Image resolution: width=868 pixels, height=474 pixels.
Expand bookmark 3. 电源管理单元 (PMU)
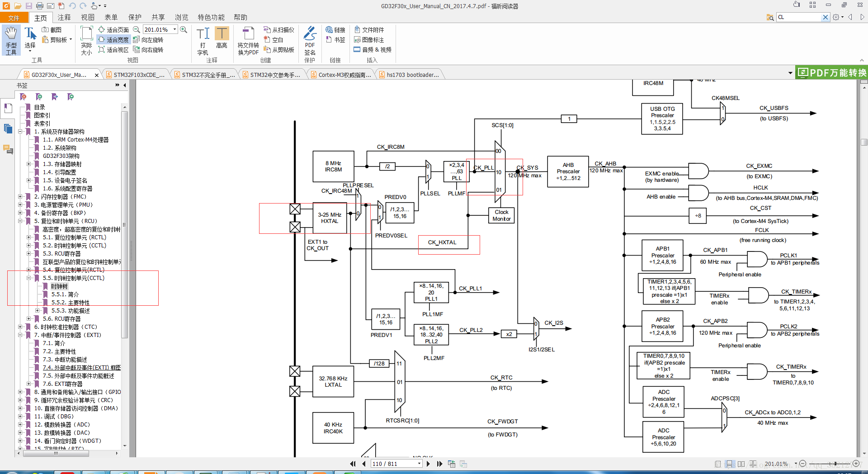[x=20, y=205]
